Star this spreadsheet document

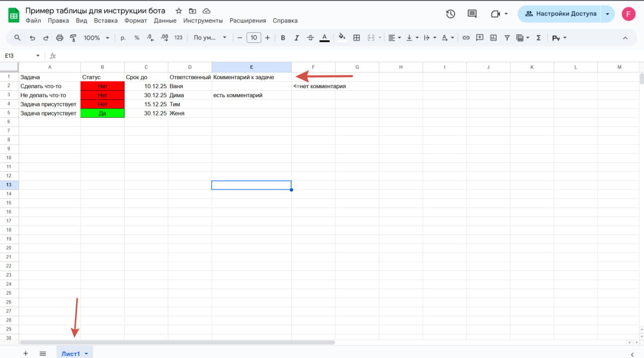point(179,11)
